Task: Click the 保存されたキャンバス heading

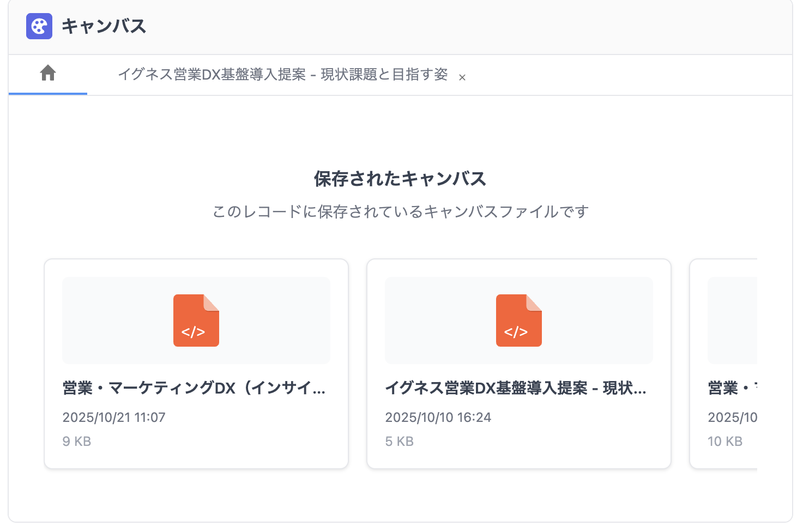Action: point(400,179)
